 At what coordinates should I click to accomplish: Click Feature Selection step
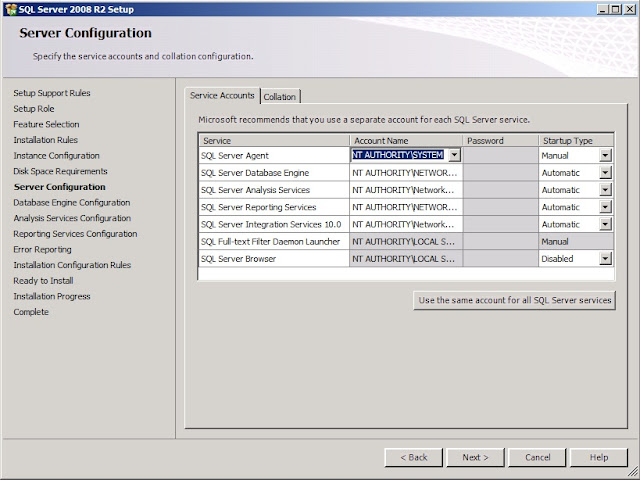point(46,124)
